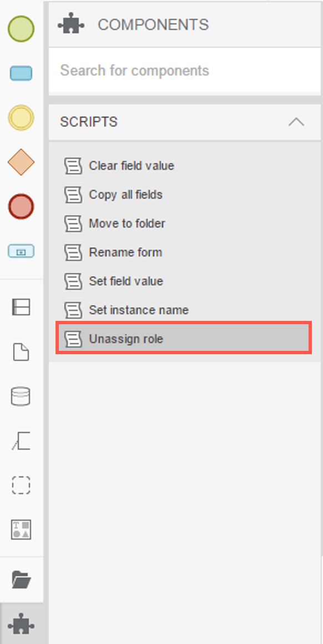Choose the pool/lane tool icon
This screenshot has width=323, height=644.
21,307
